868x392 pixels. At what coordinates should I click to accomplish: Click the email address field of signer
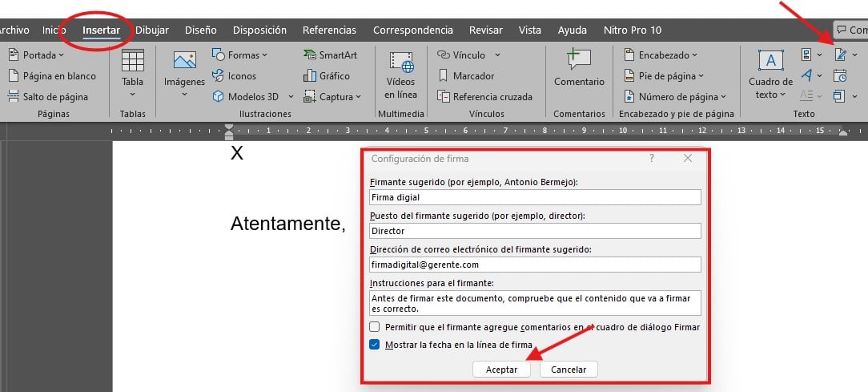click(x=535, y=265)
